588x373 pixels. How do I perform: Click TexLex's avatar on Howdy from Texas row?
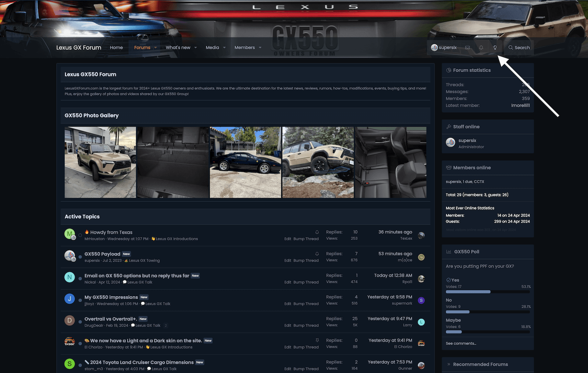coord(421,235)
